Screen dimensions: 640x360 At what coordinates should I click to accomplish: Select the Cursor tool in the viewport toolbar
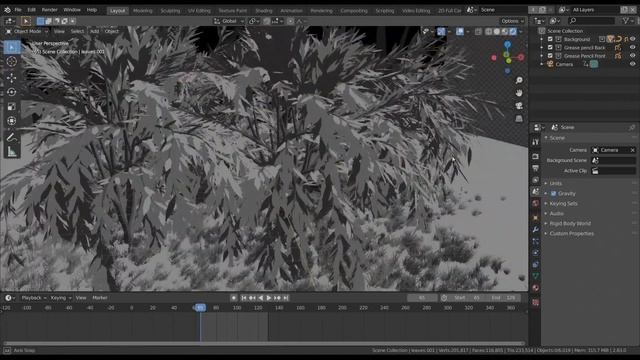(11, 62)
